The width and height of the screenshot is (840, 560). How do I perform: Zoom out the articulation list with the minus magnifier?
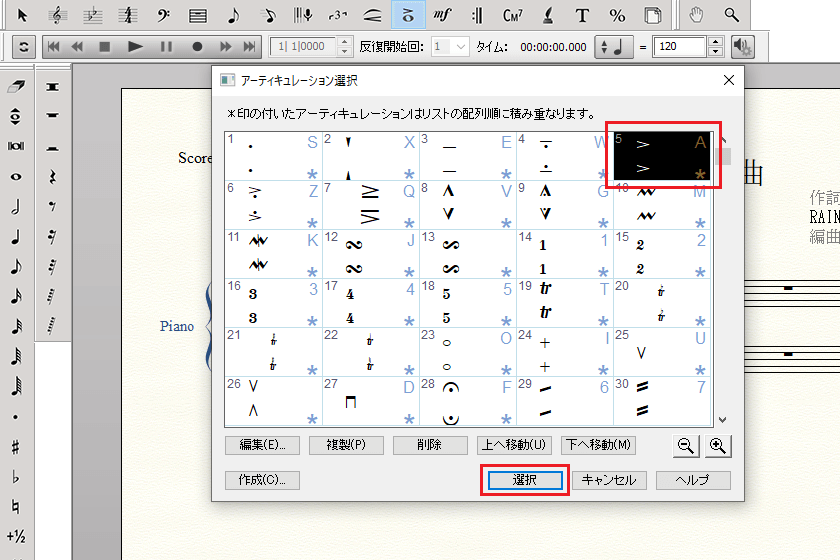click(686, 445)
